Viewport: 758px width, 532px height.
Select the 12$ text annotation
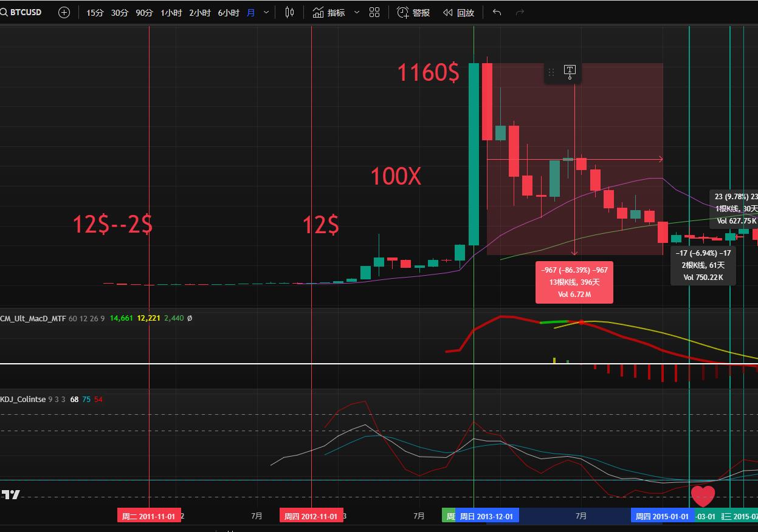click(321, 225)
